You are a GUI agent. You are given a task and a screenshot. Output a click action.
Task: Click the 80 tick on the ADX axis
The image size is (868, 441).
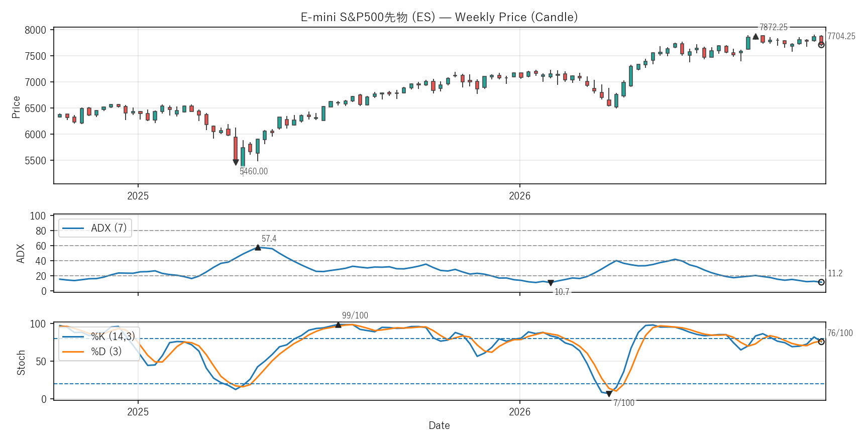click(41, 231)
